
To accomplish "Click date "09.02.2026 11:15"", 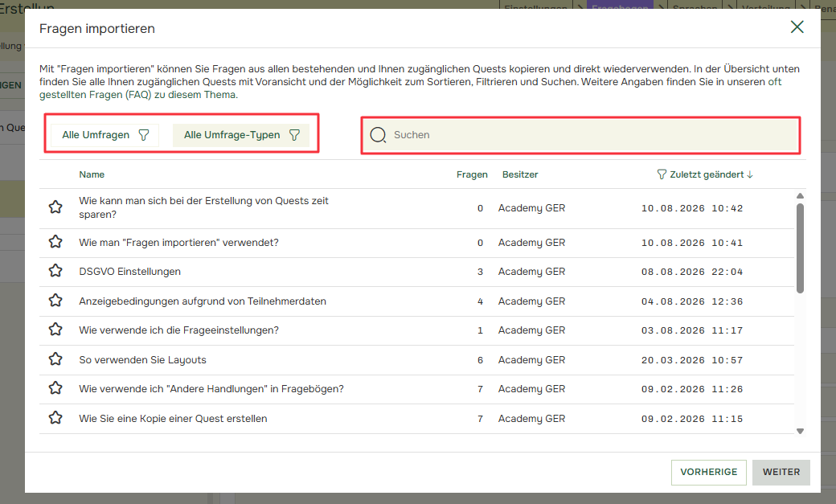I will point(691,419).
